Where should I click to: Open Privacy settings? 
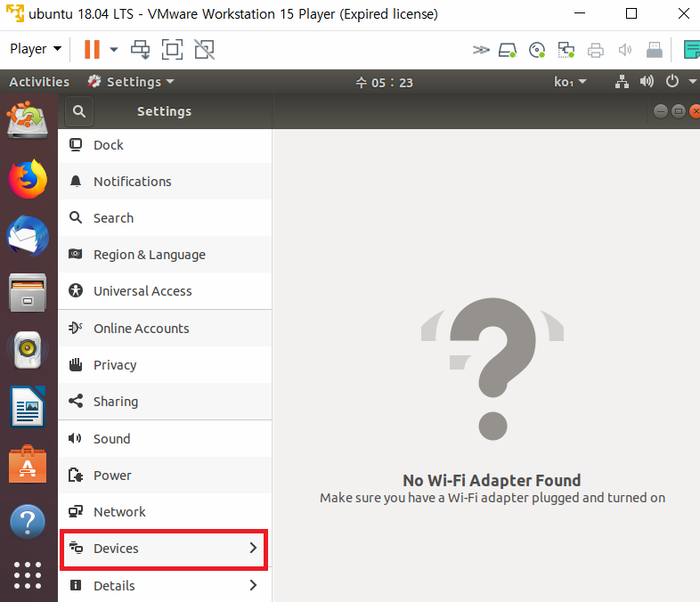click(x=165, y=365)
